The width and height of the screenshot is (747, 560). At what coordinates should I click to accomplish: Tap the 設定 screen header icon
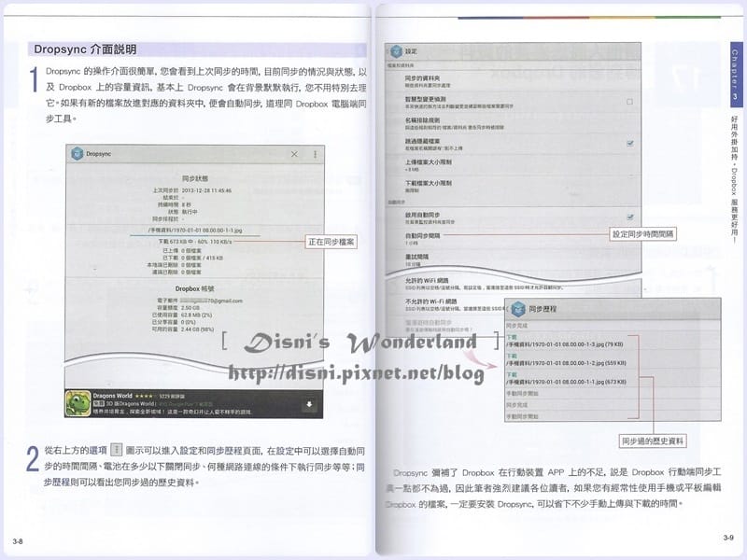tap(396, 51)
